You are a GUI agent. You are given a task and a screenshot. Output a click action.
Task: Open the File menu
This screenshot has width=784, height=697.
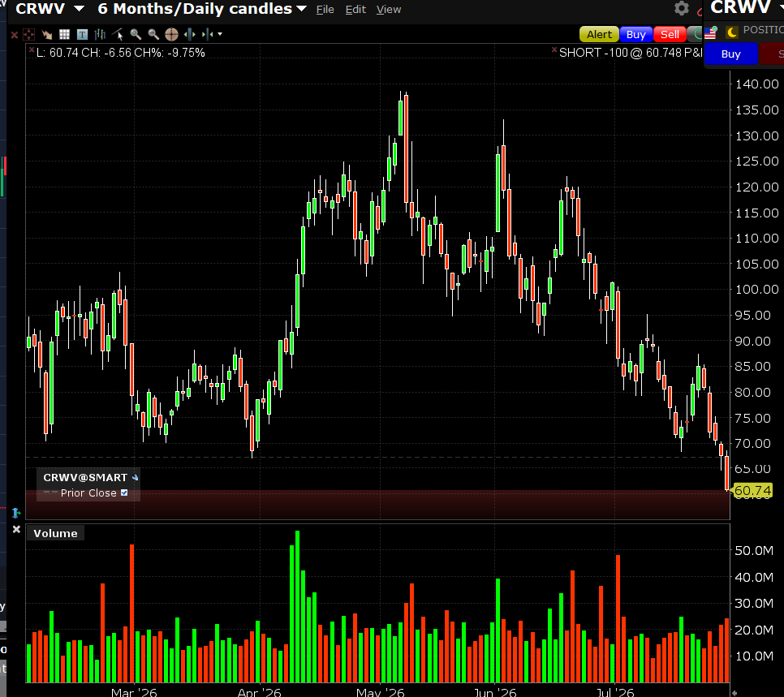325,9
